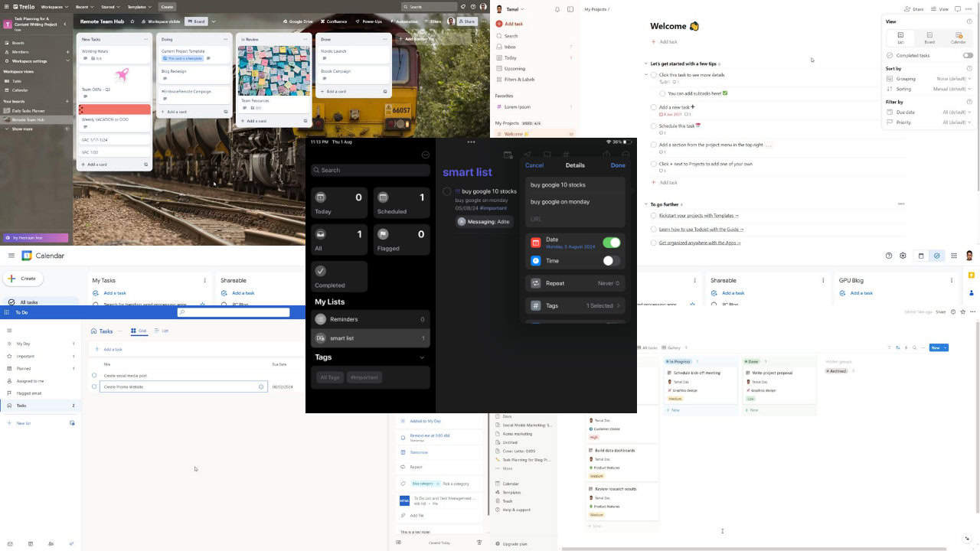980x551 pixels.
Task: Collapse the Tags section in Reminders
Action: 422,357
